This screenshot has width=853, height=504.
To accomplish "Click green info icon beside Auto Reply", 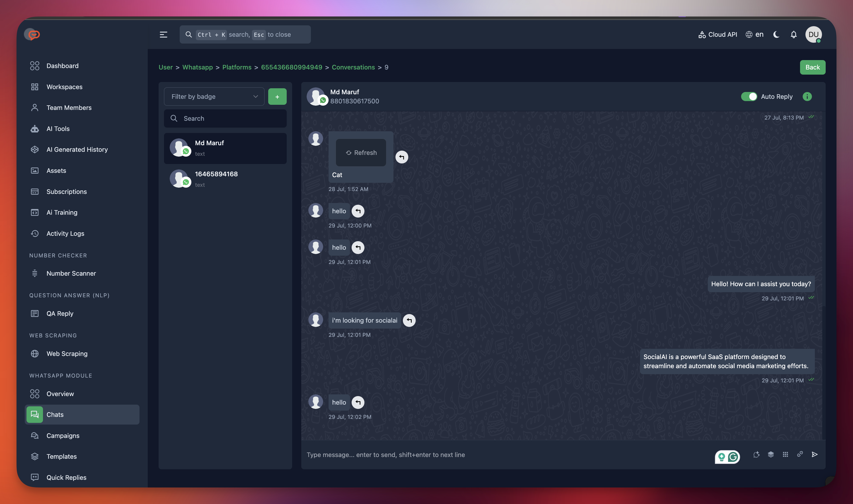I will [x=807, y=97].
